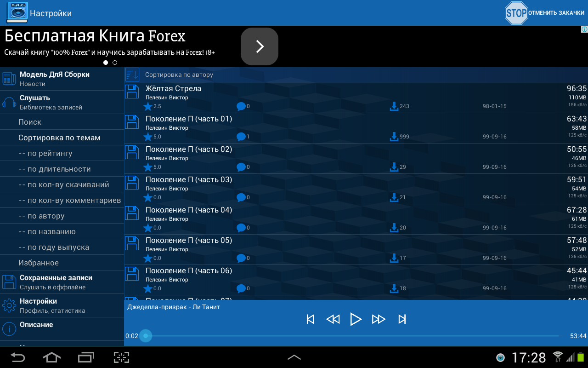This screenshot has width=588, height=368.
Task: Click floppy icon beside Сохраненные записи
Action: 9,282
